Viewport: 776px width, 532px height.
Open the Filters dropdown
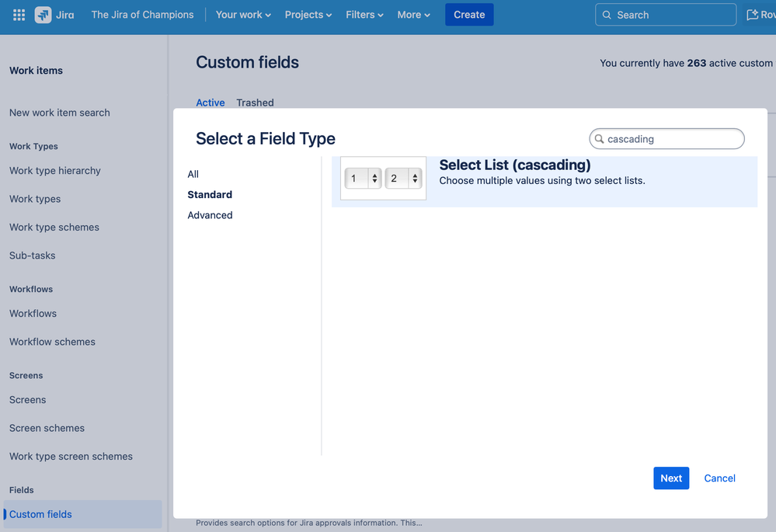coord(364,15)
